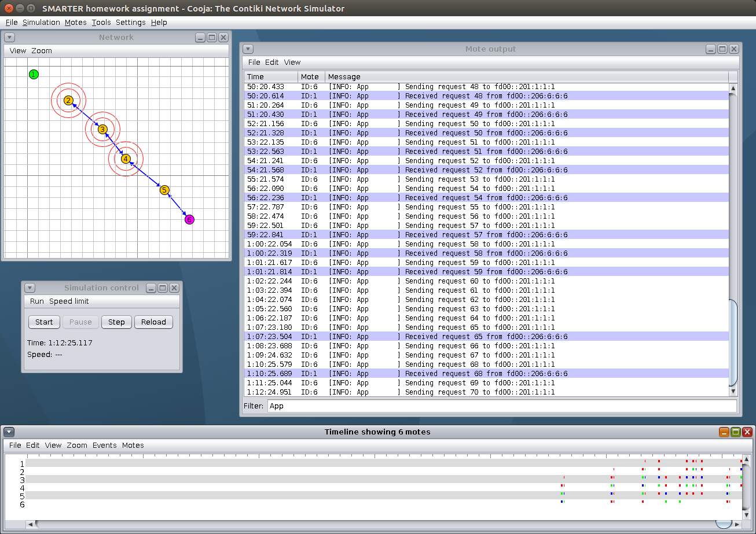Image resolution: width=756 pixels, height=534 pixels.
Task: Open the Motes menu in main menubar
Action: [x=76, y=23]
